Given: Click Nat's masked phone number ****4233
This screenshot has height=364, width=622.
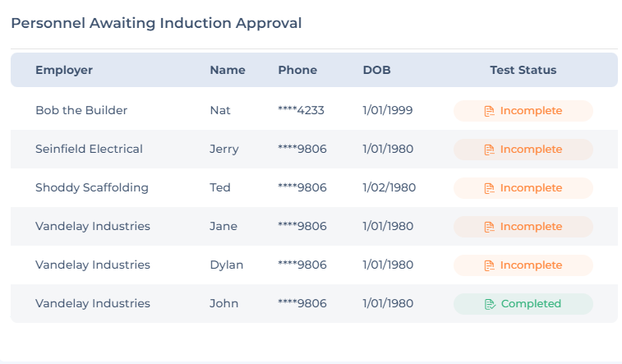Looking at the screenshot, I should click(x=302, y=110).
